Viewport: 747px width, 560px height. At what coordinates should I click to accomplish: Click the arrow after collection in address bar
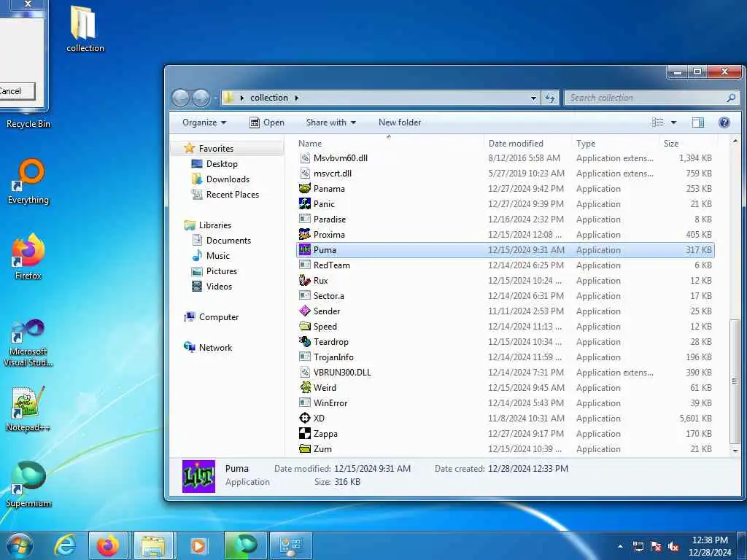pos(296,98)
